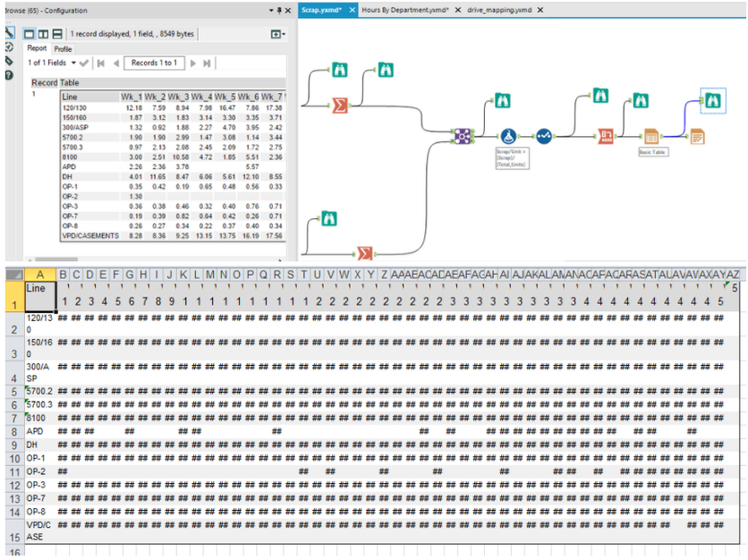
Task: Click the '8100' cell in Excel column A
Action: click(x=40, y=418)
